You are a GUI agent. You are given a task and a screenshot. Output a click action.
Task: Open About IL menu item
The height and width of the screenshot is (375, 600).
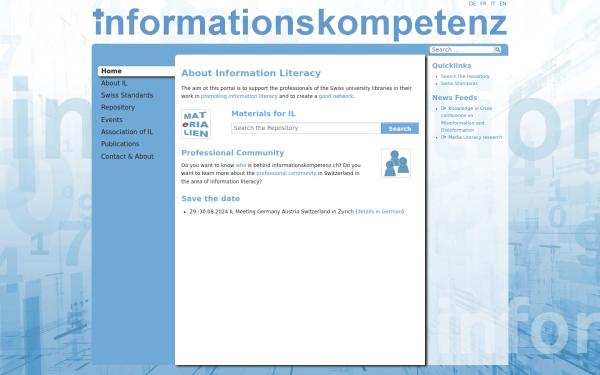[114, 83]
